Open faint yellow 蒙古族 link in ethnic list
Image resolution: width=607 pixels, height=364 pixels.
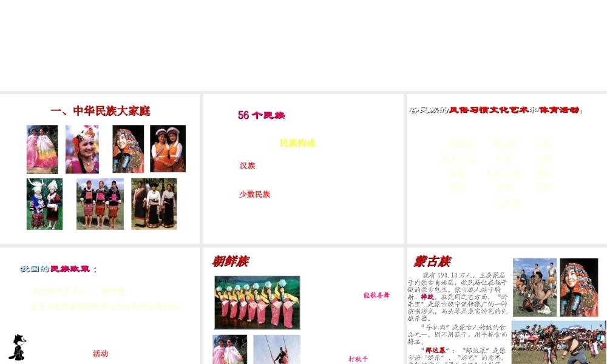coord(505,144)
